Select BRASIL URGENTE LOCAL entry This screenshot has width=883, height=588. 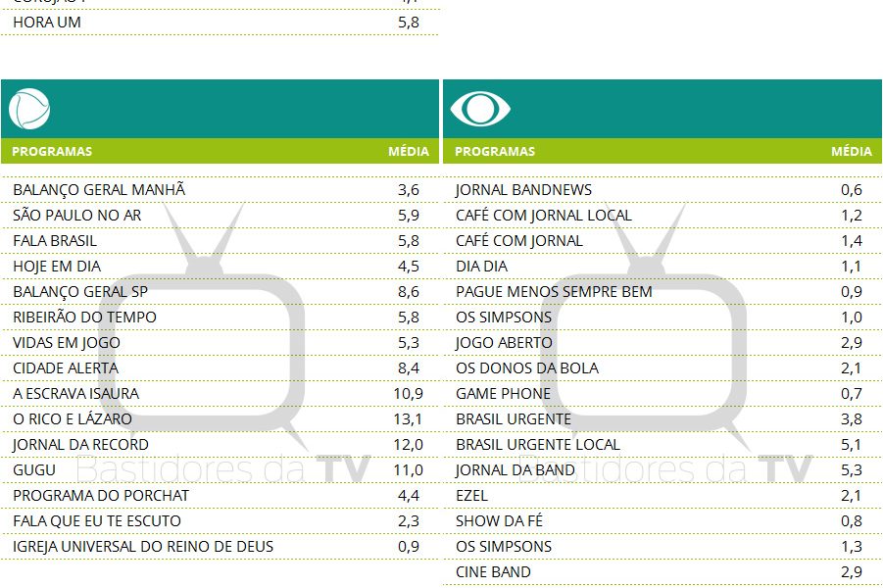538,445
